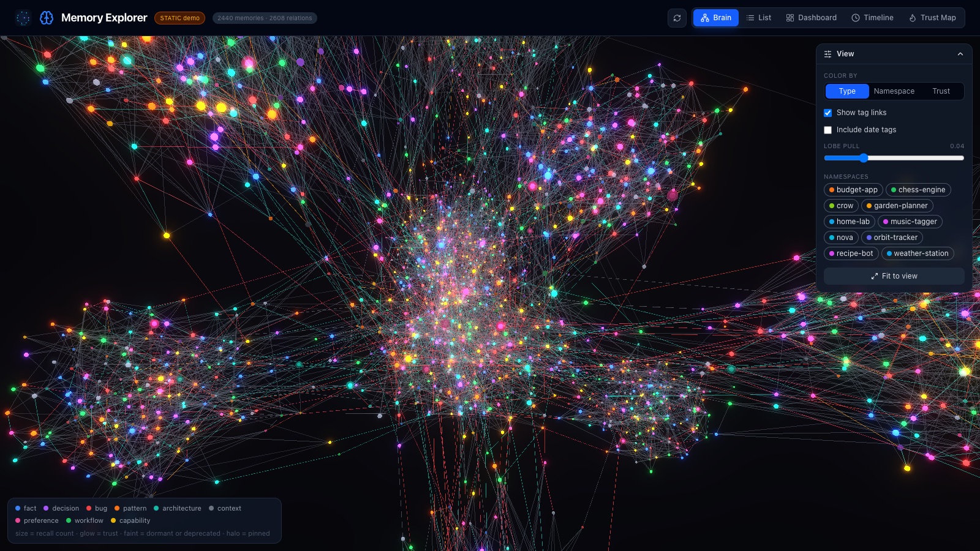This screenshot has height=551, width=980.
Task: Click the brain logo icon
Action: coord(47,18)
